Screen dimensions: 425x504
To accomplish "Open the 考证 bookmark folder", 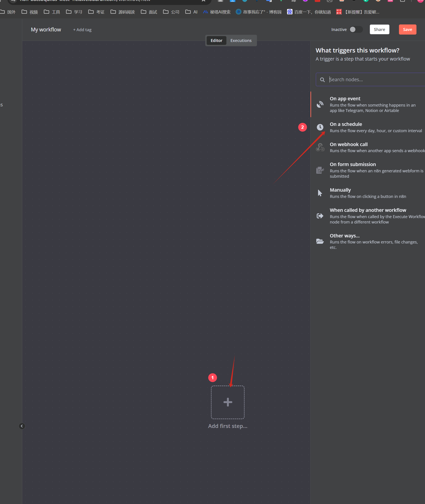I will coord(96,12).
